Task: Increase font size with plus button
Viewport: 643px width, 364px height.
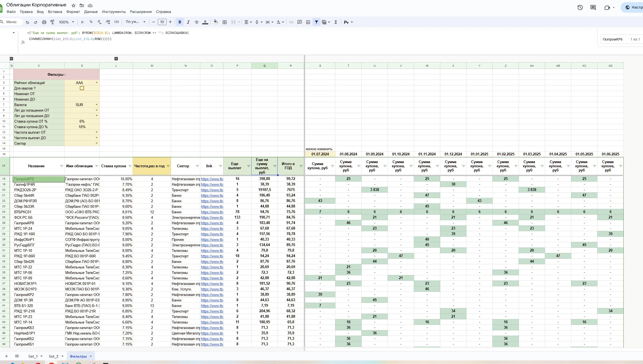Action: [x=170, y=22]
